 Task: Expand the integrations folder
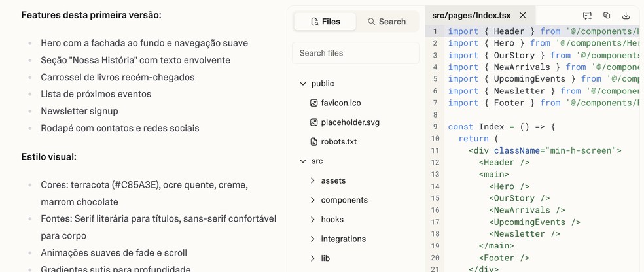tap(313, 239)
